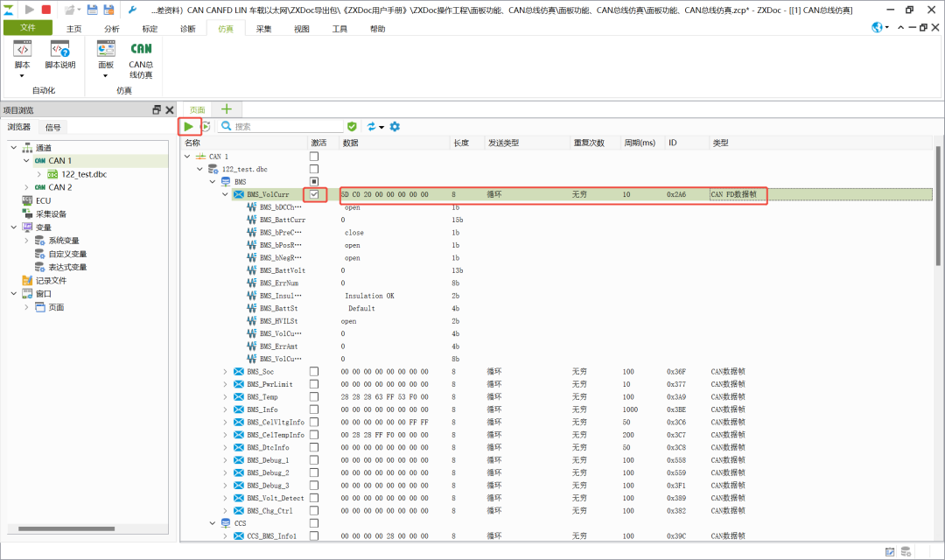Viewport: 945px width, 560px height.
Task: Open the 文件 menu button
Action: pos(28,28)
